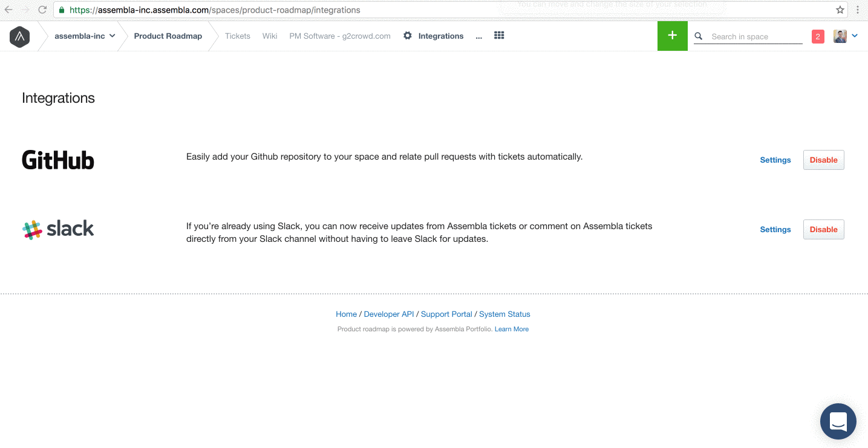
Task: Open GitHub integration Settings
Action: (775, 160)
